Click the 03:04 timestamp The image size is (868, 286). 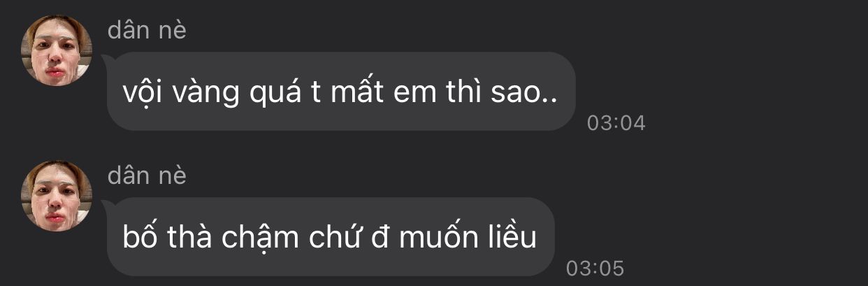[616, 123]
